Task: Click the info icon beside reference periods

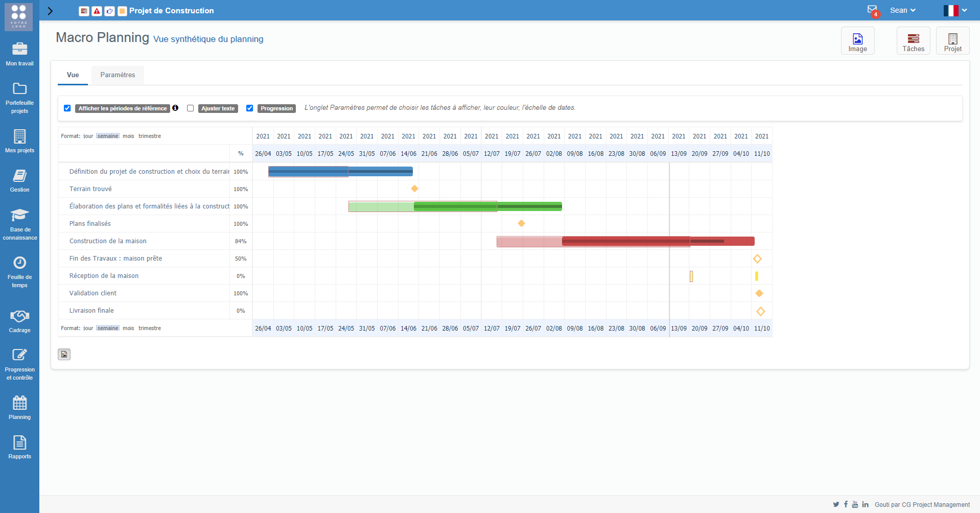Action: tap(175, 108)
